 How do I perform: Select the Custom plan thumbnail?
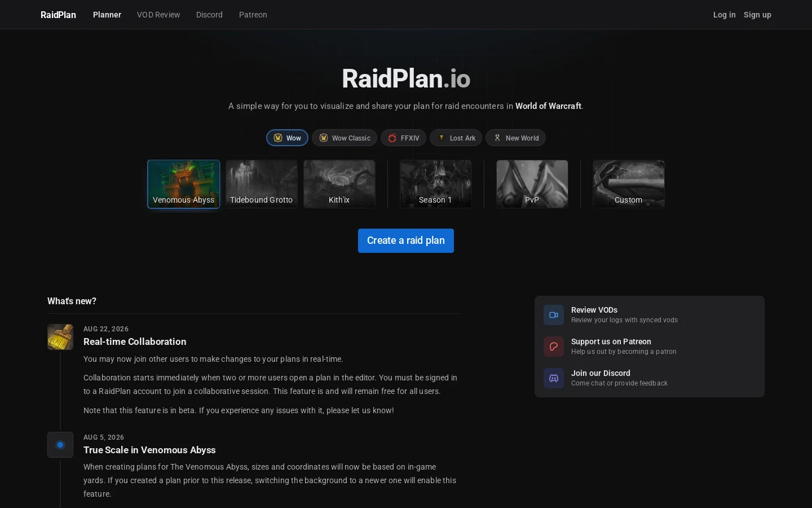pyautogui.click(x=629, y=184)
